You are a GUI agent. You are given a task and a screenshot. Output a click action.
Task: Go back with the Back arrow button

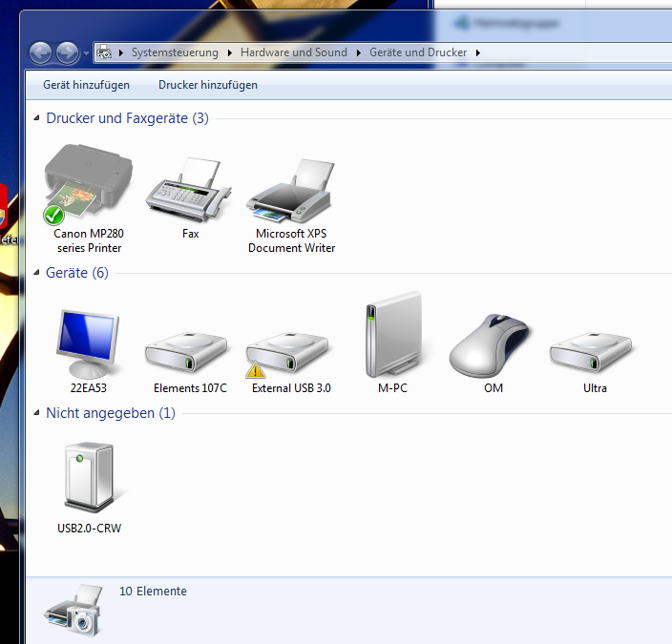click(40, 53)
